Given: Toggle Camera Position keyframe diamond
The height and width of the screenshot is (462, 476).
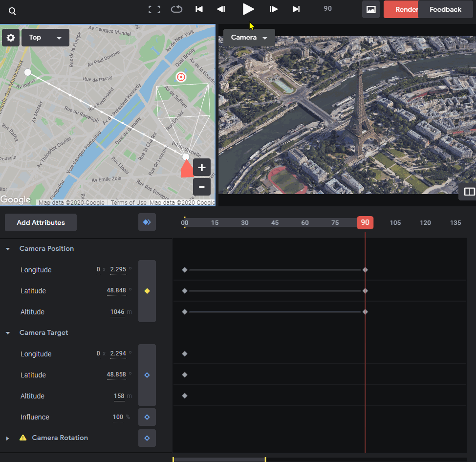Looking at the screenshot, I should pyautogui.click(x=147, y=291).
